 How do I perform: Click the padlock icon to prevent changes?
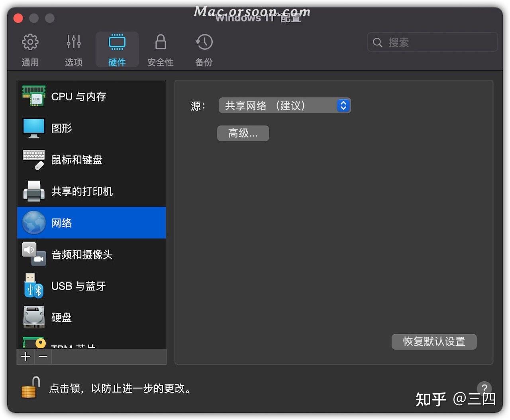click(x=31, y=387)
